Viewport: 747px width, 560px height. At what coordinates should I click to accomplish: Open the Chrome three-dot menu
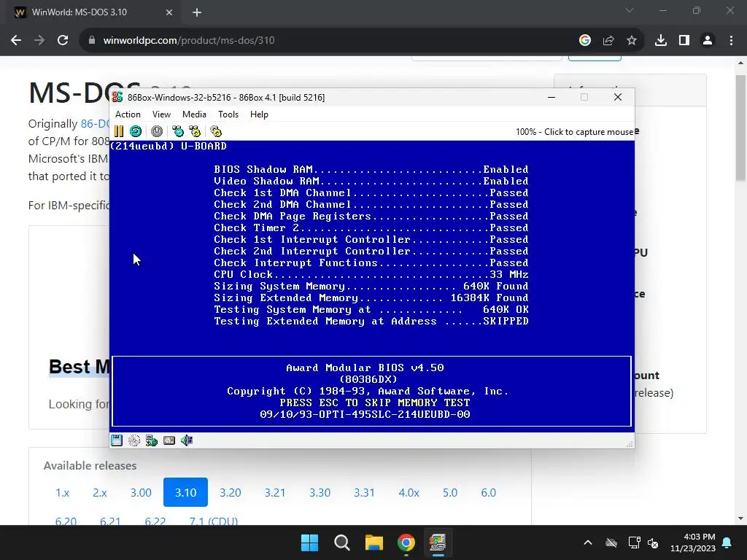[x=731, y=41]
